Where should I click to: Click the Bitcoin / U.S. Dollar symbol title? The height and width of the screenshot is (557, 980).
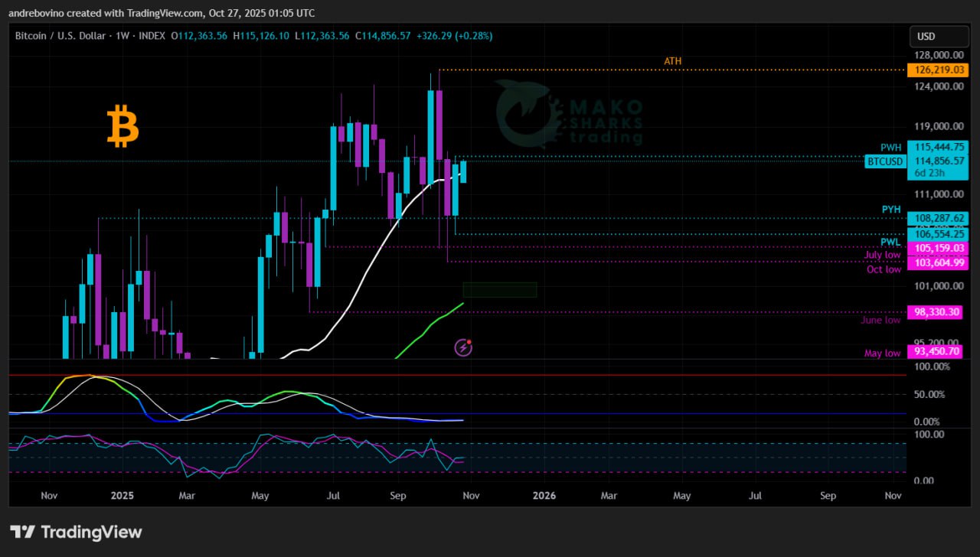coord(62,36)
